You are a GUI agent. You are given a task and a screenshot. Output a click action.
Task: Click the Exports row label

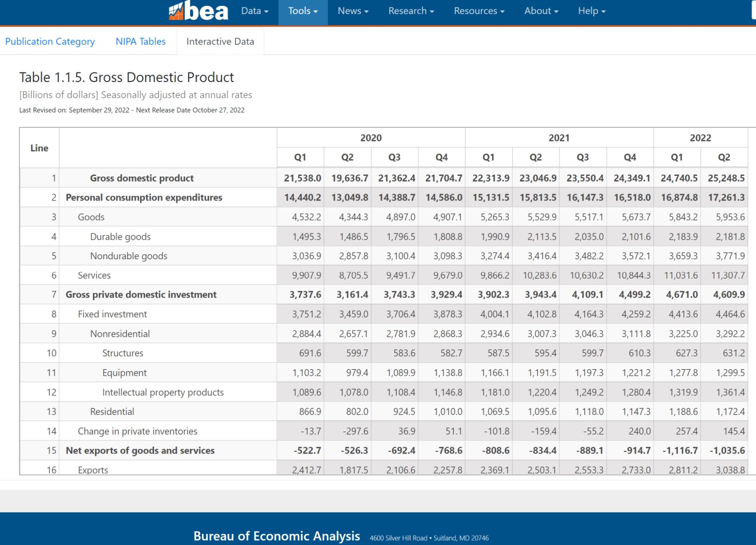93,470
